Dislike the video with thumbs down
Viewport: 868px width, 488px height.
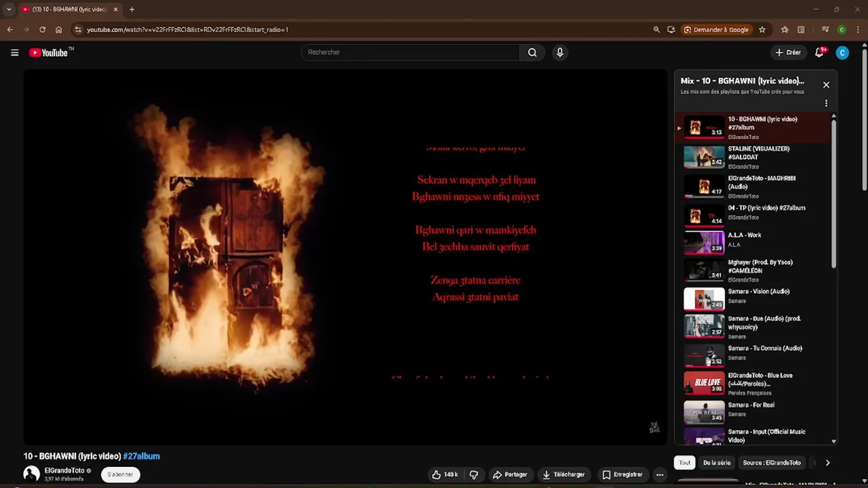pyautogui.click(x=474, y=474)
